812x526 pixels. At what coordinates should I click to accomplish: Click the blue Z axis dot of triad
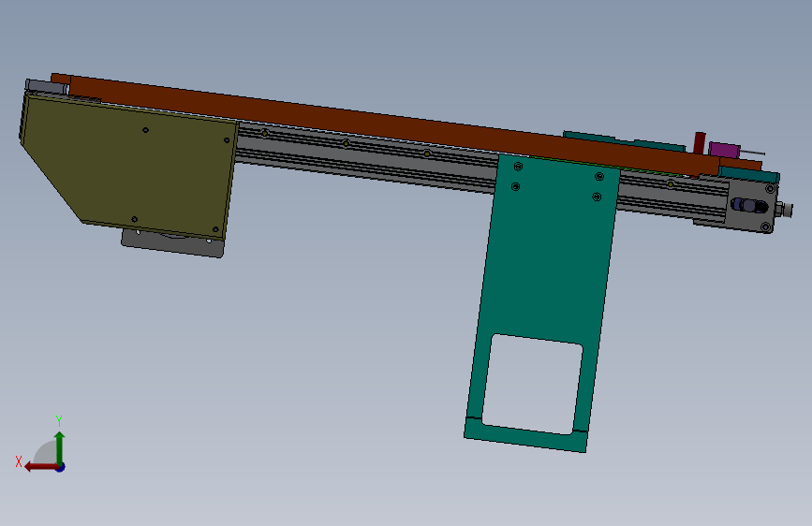pos(61,467)
